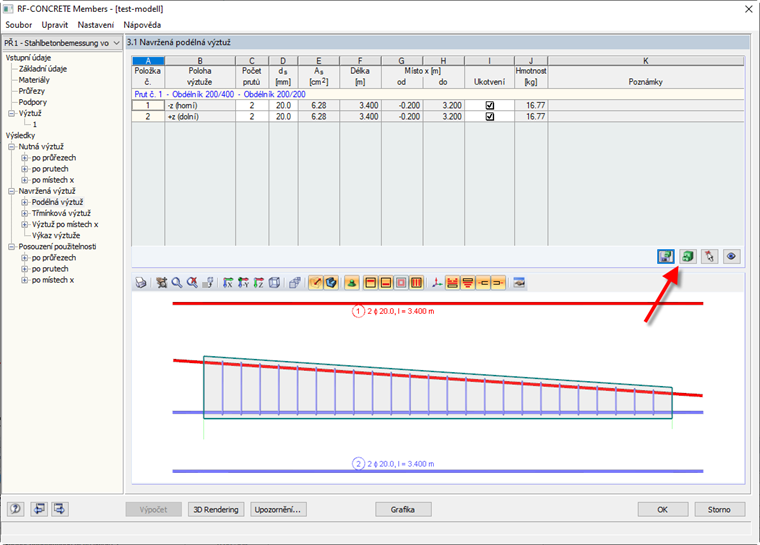Toggle top reinforcement display icon

tap(370, 283)
